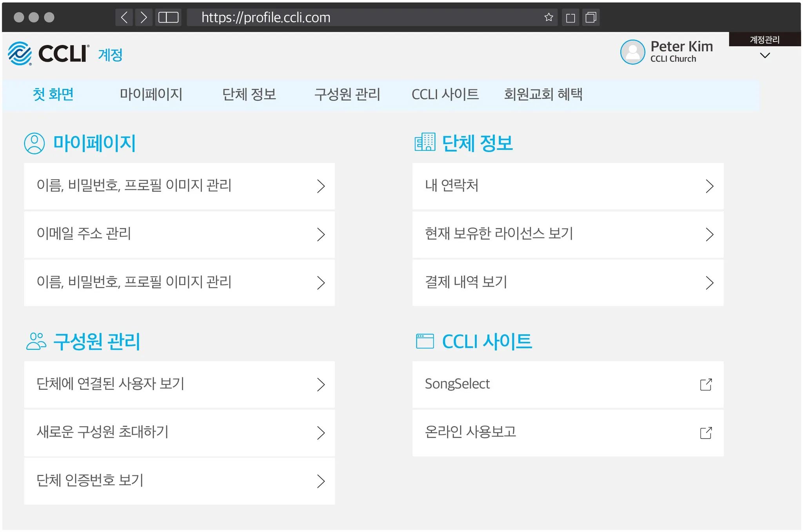
Task: Click the person icon beside 마이페이지 heading
Action: 34,143
